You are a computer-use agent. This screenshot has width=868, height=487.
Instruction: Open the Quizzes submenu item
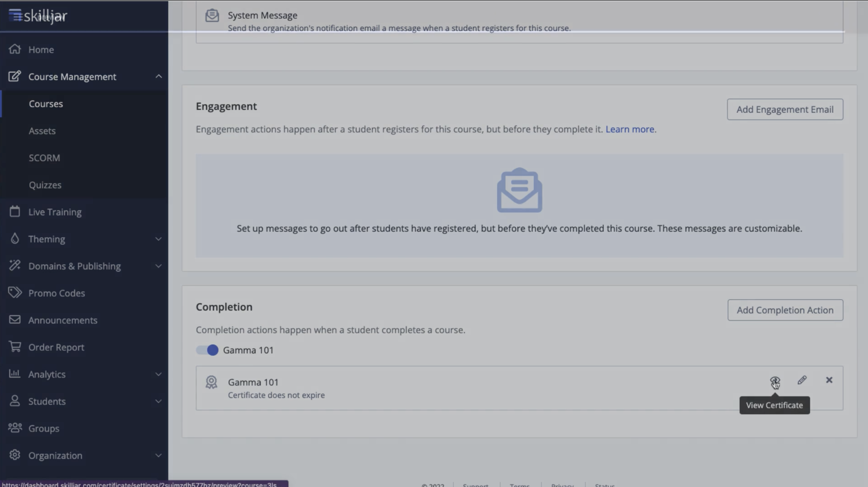point(45,185)
